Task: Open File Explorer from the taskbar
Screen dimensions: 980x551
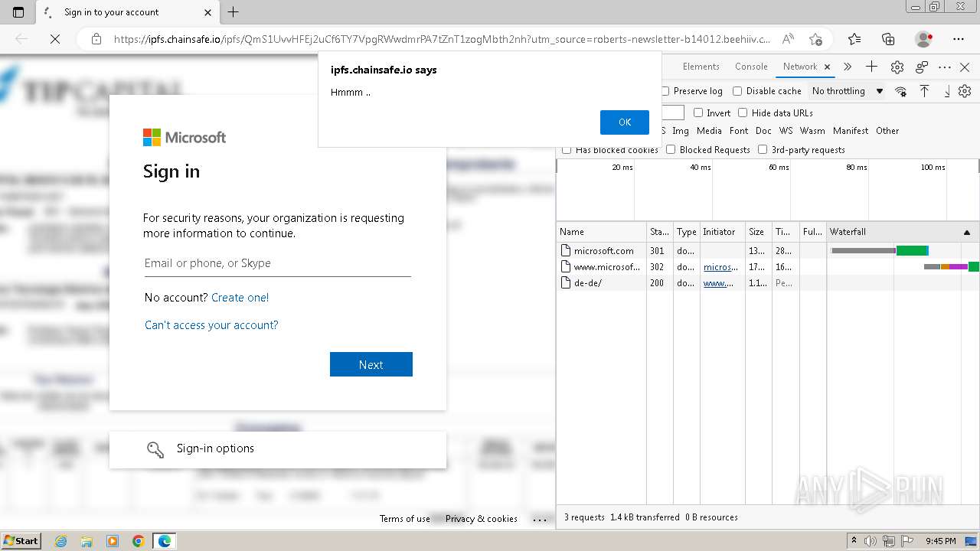Action: pyautogui.click(x=87, y=541)
